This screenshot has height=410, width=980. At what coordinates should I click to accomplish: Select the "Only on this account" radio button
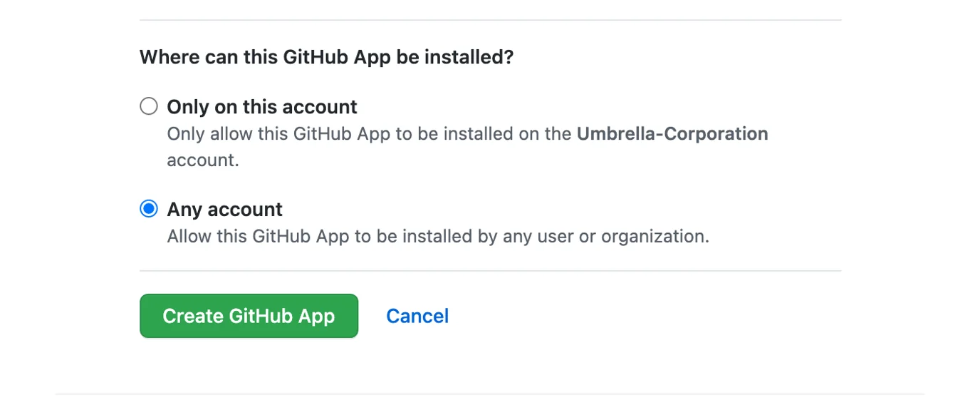tap(148, 107)
